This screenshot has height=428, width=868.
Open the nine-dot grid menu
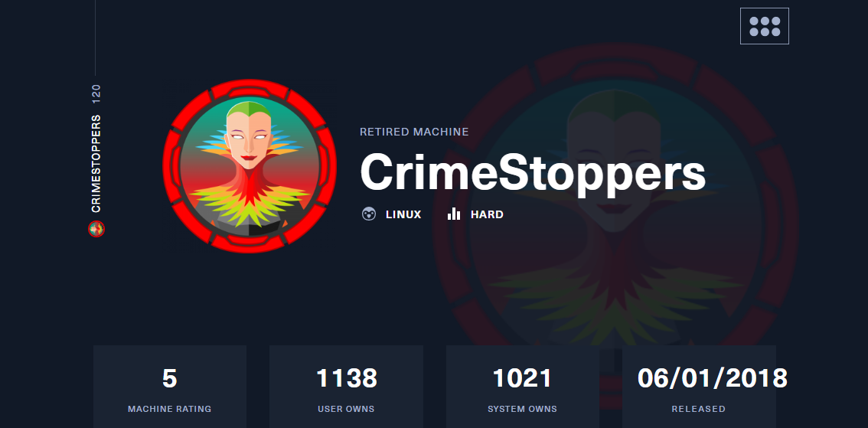[765, 26]
